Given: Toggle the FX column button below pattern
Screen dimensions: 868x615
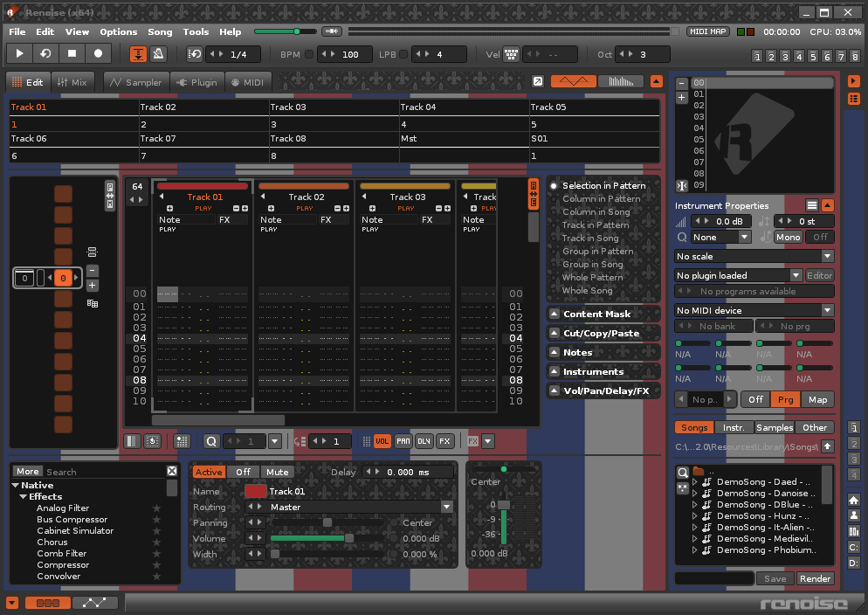Looking at the screenshot, I should pos(444,441).
